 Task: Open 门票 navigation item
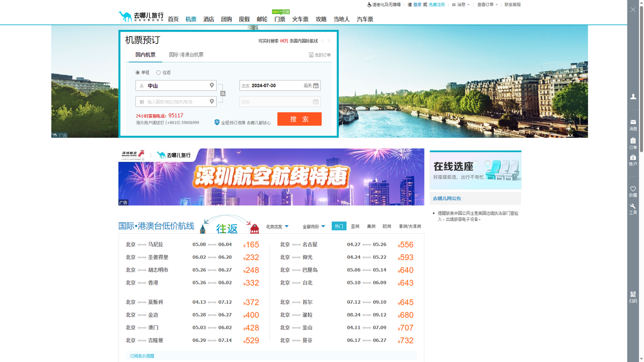click(x=280, y=19)
